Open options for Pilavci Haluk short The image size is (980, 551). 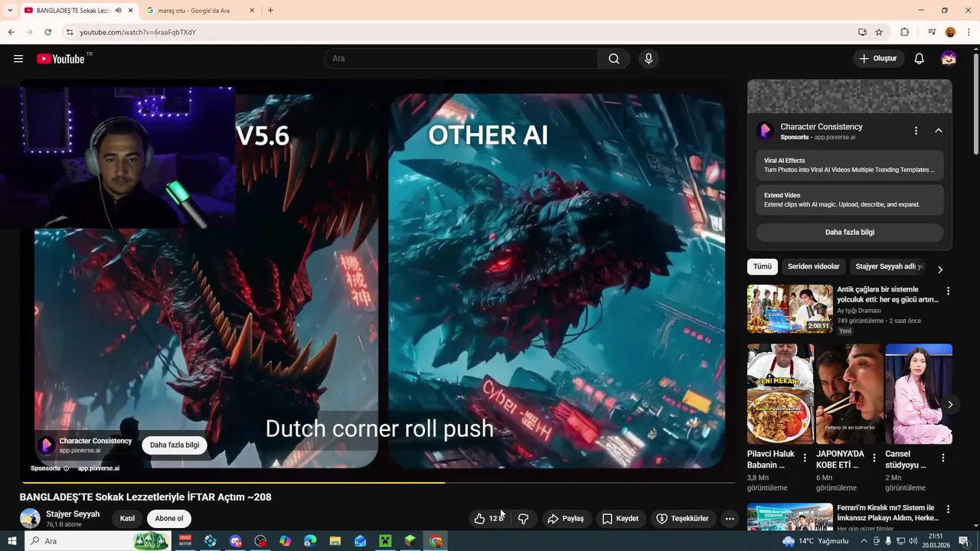coord(805,458)
